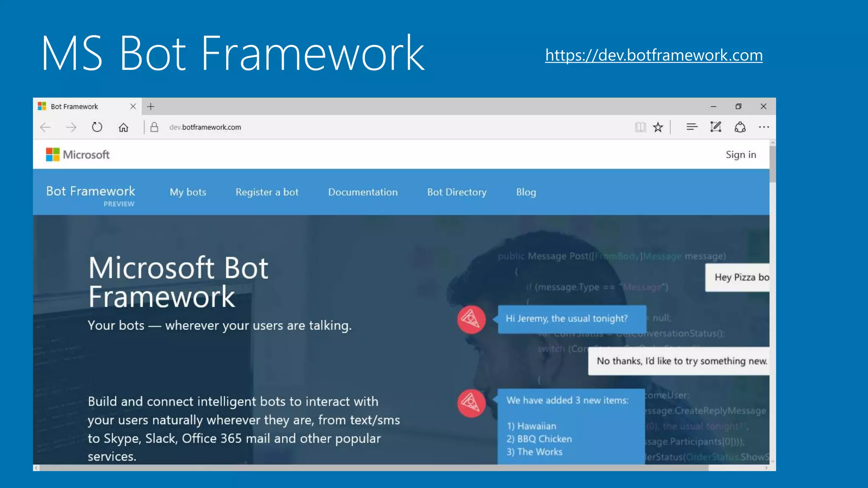Click the 'Microsoft Bot Framework' hero heading

click(178, 282)
